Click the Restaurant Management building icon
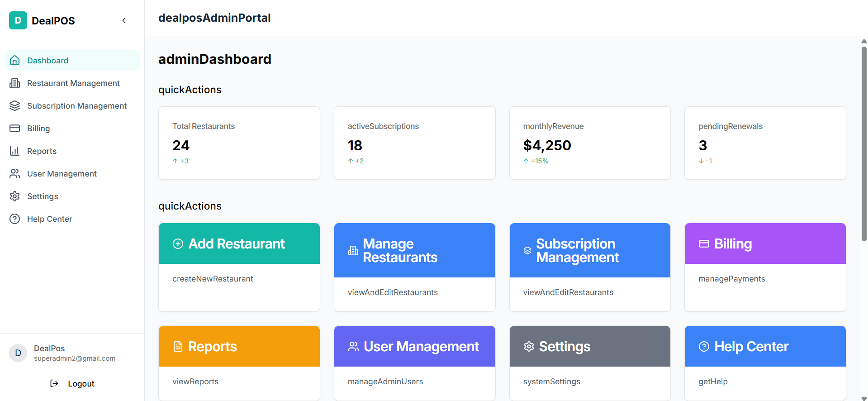 click(x=15, y=83)
